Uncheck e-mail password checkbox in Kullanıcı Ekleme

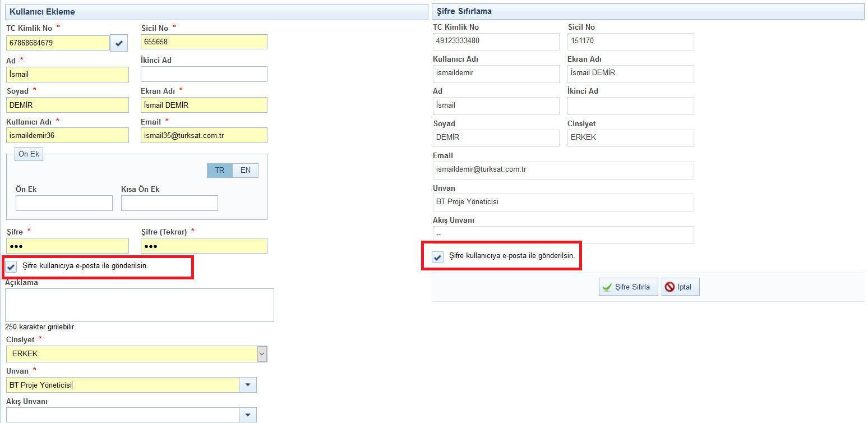(x=11, y=266)
